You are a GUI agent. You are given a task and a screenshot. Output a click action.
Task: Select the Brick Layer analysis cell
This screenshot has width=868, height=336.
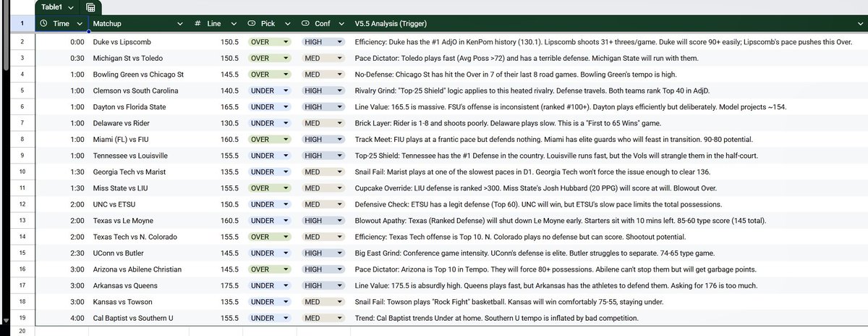tap(608, 123)
